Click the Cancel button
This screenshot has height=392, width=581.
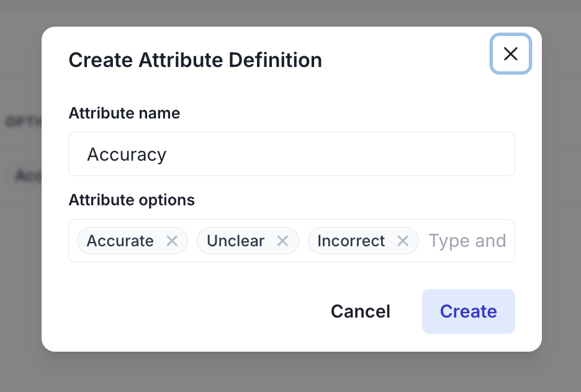click(360, 311)
